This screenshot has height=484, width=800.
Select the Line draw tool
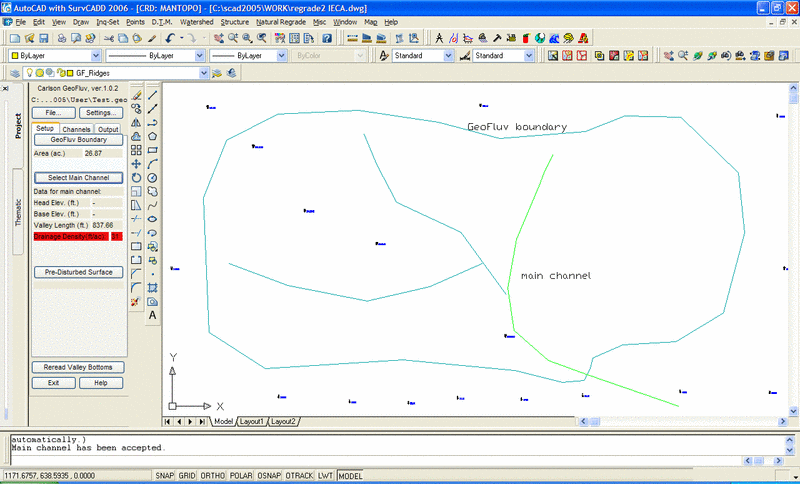(x=153, y=95)
